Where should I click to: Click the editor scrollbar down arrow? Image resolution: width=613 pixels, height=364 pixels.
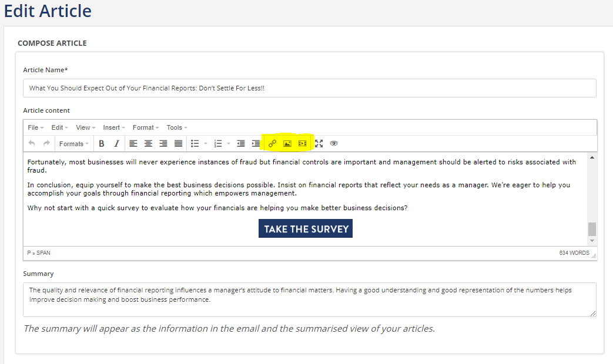click(x=592, y=241)
